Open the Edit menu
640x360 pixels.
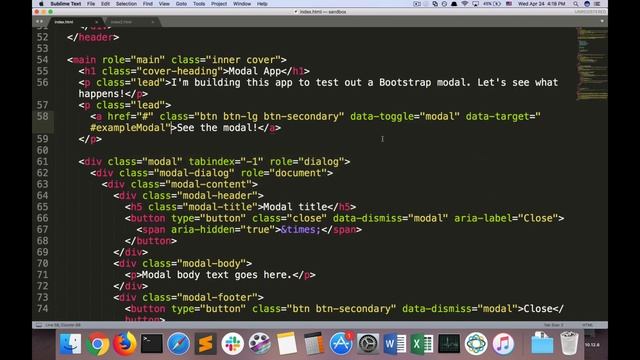[105, 4]
